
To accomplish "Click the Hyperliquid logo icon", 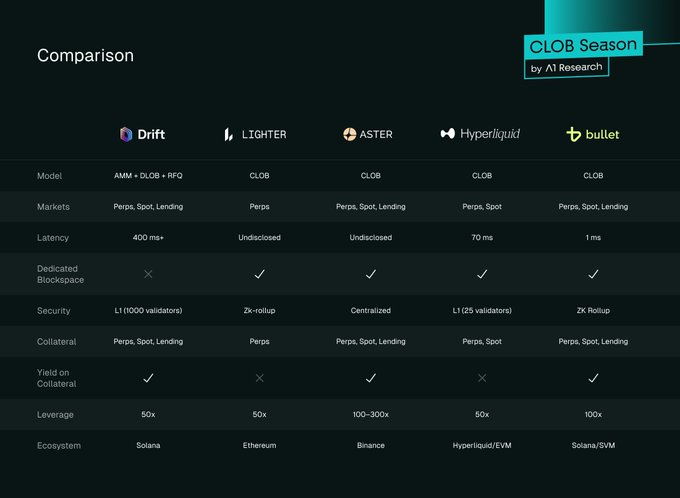I will [448, 134].
